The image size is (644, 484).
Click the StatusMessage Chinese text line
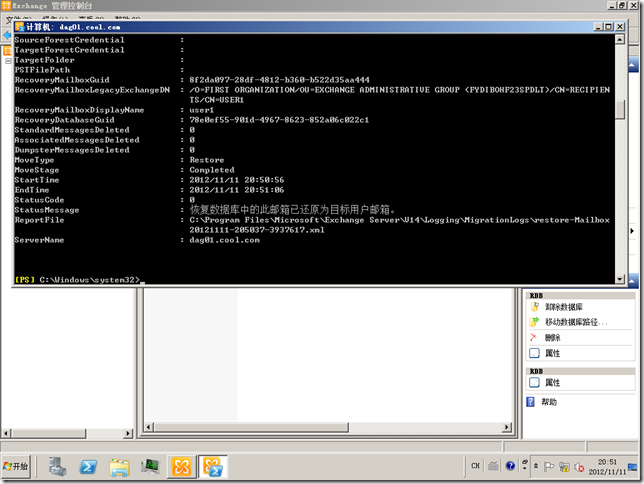[x=292, y=210]
